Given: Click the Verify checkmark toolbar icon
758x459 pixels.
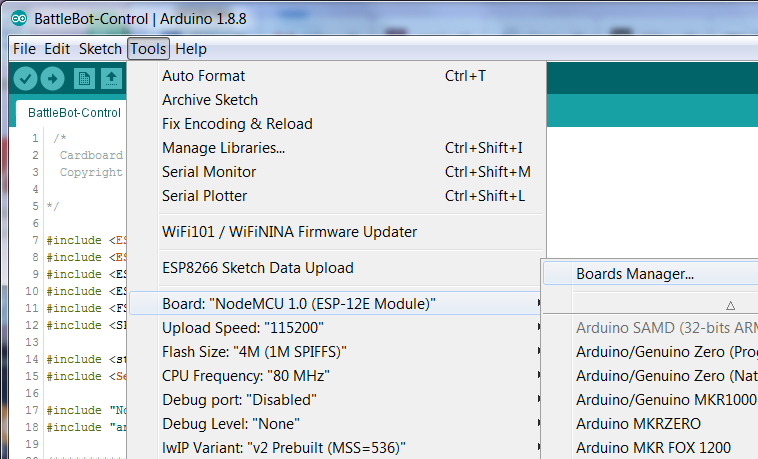Looking at the screenshot, I should [26, 78].
